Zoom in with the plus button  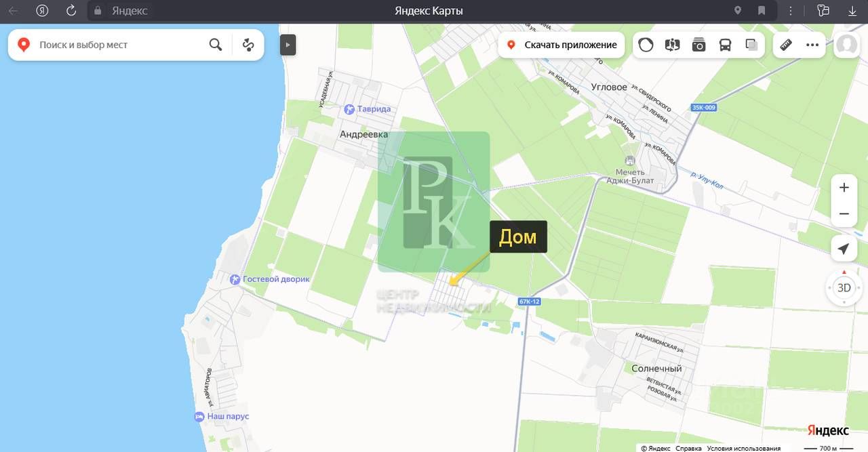coord(844,188)
